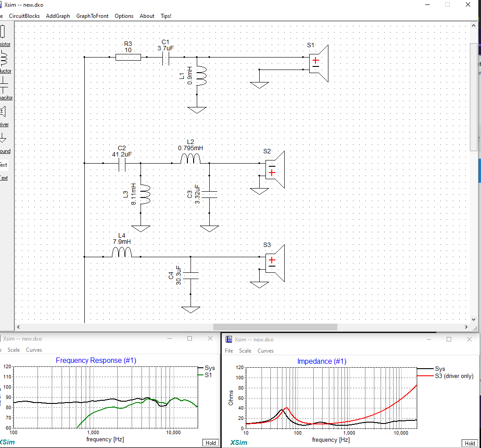Screen dimensions: 481x448
Task: Click the vertical scrollbar thumb of schematic
Action: (474, 97)
